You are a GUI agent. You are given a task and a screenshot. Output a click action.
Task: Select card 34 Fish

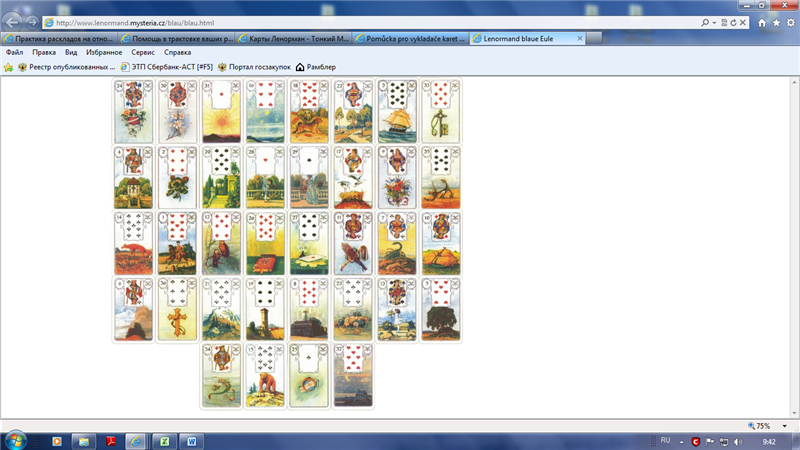[x=221, y=376]
